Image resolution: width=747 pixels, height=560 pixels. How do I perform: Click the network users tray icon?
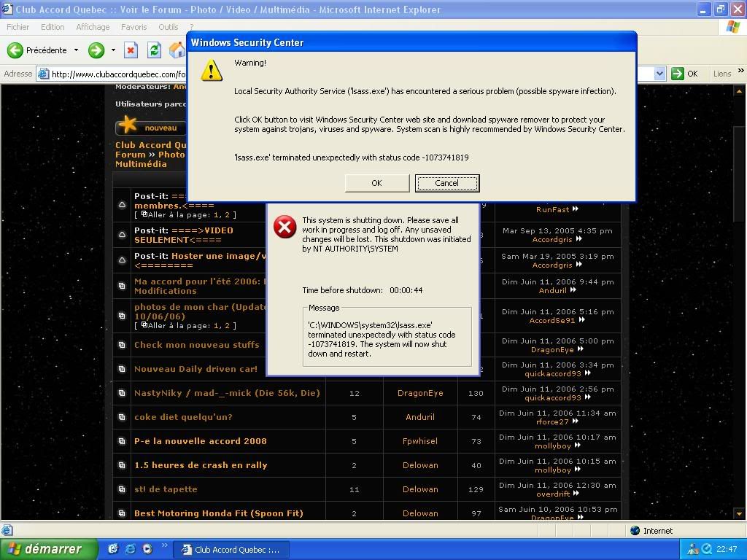coord(693,549)
